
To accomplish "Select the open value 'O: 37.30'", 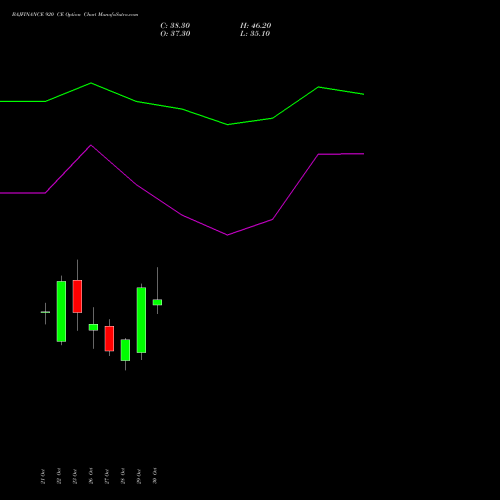I will (x=175, y=34).
